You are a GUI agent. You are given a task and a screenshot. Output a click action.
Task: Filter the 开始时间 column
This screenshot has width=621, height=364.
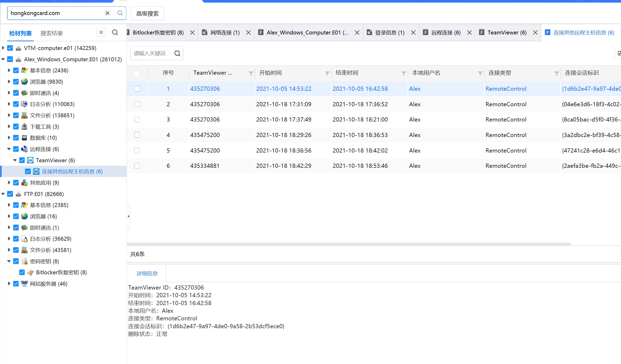coord(327,73)
